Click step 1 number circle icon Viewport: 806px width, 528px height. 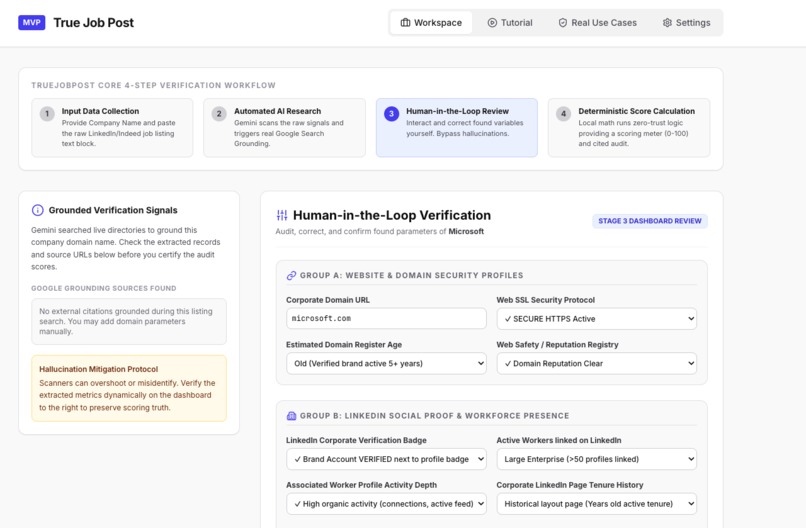tap(47, 114)
